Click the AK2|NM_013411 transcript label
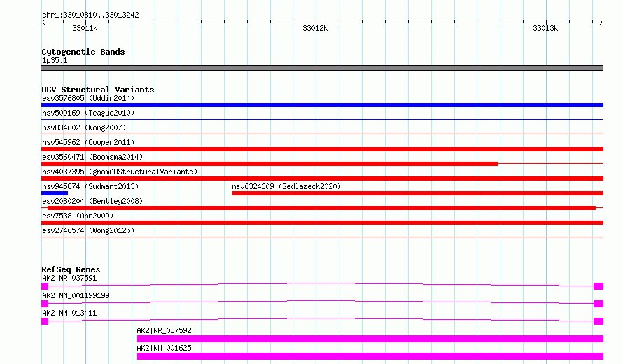Screen dimensions: 623x364 pyautogui.click(x=69, y=313)
